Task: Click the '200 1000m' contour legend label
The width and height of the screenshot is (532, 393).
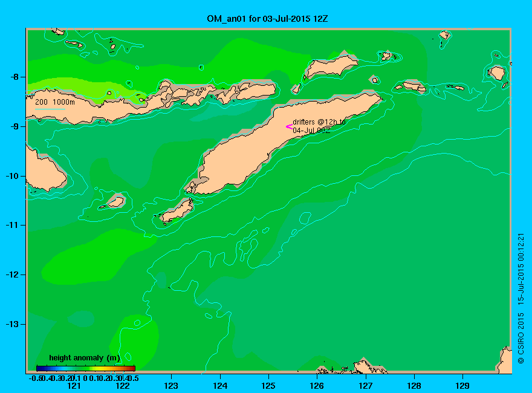Action: [55, 102]
